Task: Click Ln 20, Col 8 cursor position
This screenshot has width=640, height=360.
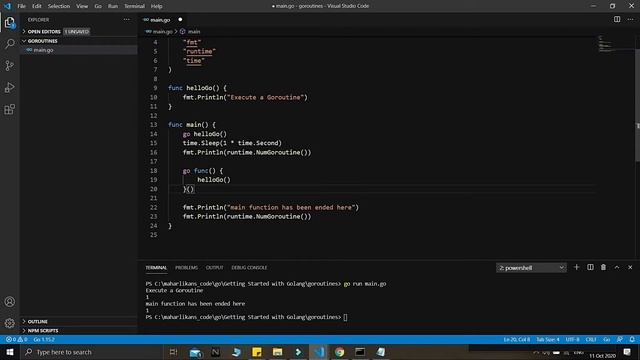Action: pyautogui.click(x=516, y=339)
